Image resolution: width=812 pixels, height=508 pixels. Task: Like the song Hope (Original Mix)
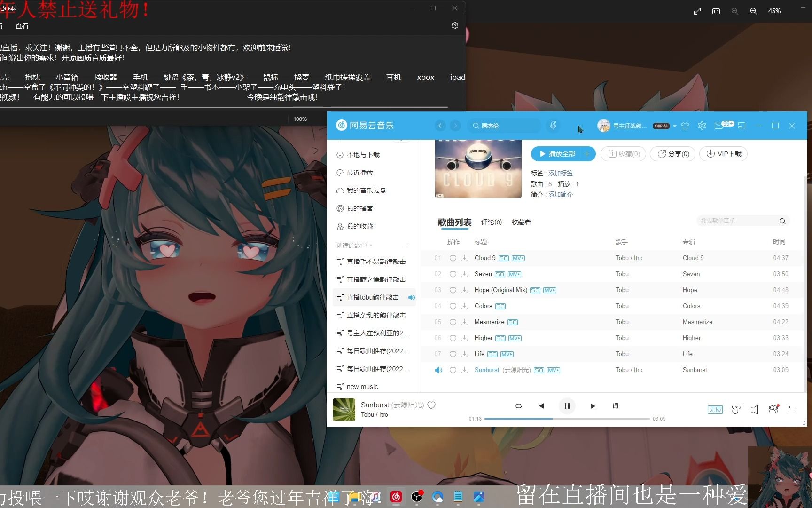coord(453,290)
